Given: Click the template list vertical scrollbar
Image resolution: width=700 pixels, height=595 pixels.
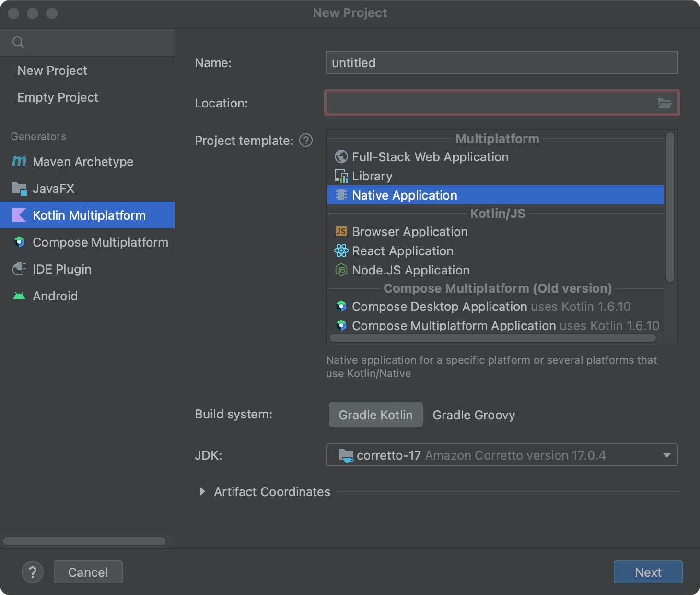Looking at the screenshot, I should coord(670,207).
